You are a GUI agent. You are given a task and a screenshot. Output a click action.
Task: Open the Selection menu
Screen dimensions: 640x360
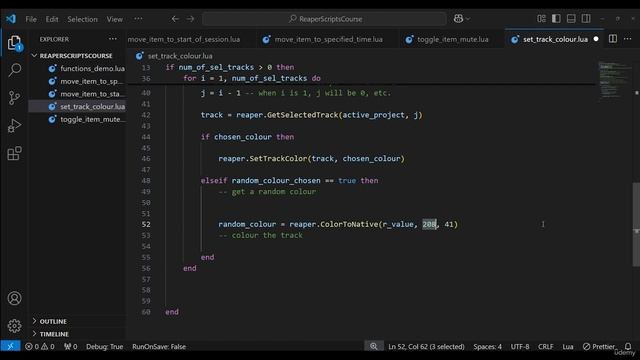coord(82,19)
